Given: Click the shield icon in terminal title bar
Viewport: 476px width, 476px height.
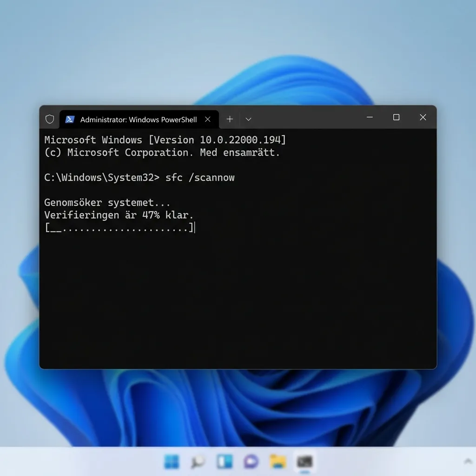Looking at the screenshot, I should [50, 119].
